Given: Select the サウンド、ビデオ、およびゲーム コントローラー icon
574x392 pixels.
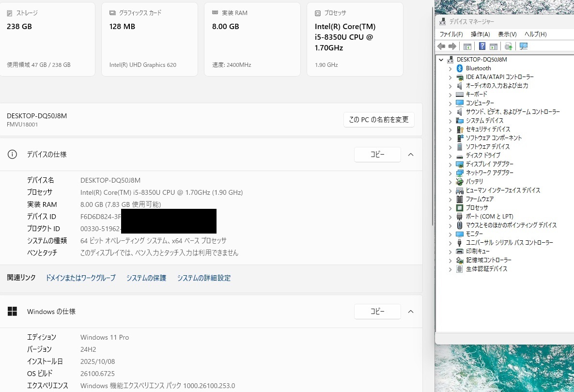Looking at the screenshot, I should point(460,112).
